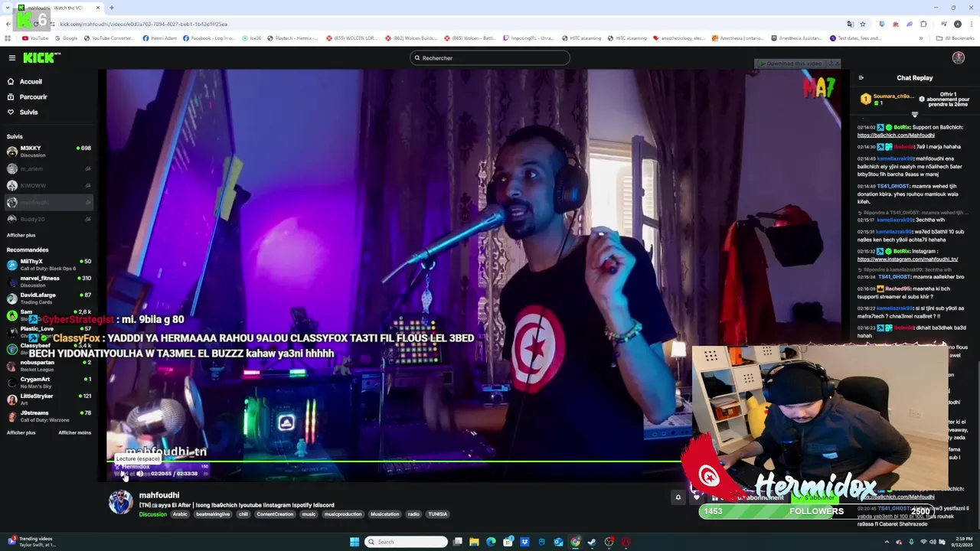Open recommended channel CrygamArt
This screenshot has width=980, height=551.
click(x=48, y=383)
